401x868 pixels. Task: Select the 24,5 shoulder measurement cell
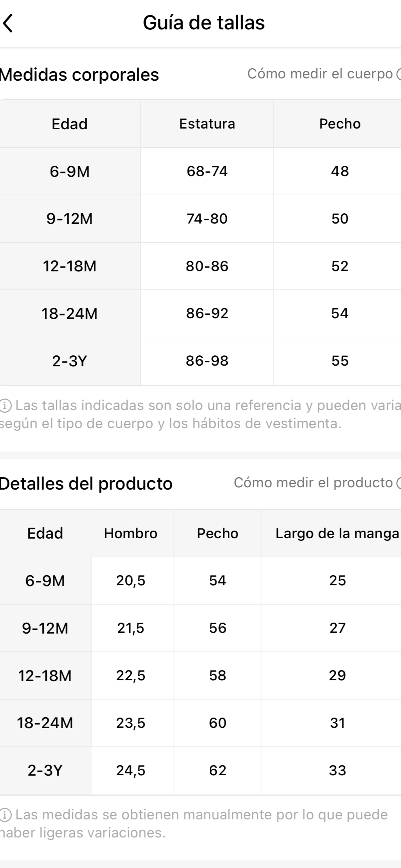(x=130, y=770)
